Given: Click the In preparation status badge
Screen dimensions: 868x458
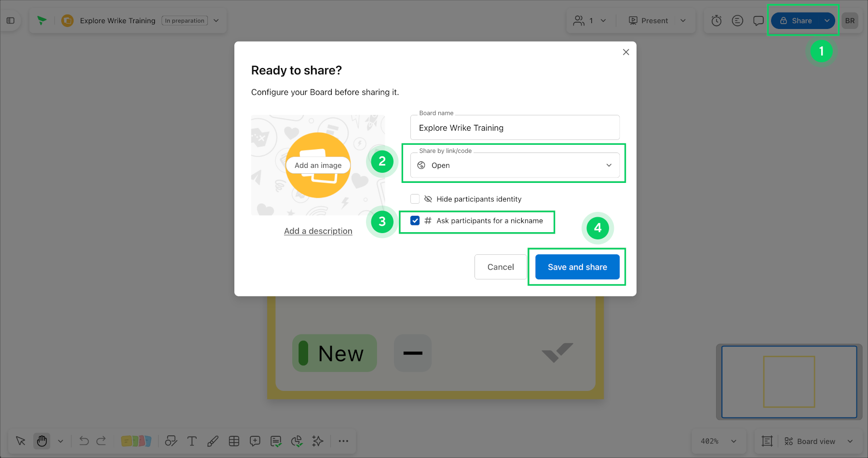Looking at the screenshot, I should tap(185, 21).
